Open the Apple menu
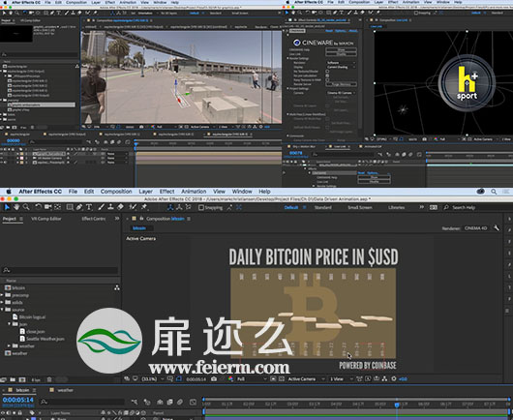The height and width of the screenshot is (420, 513). pos(9,192)
